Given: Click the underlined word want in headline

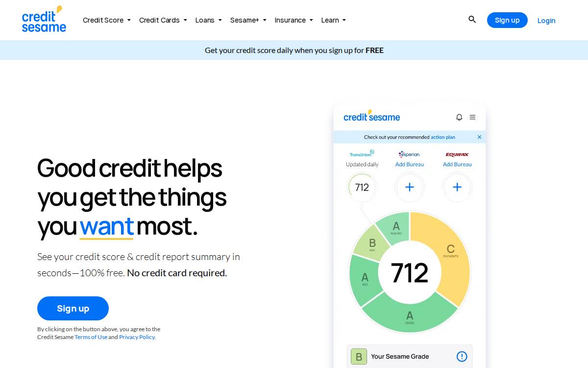Looking at the screenshot, I should [x=107, y=227].
